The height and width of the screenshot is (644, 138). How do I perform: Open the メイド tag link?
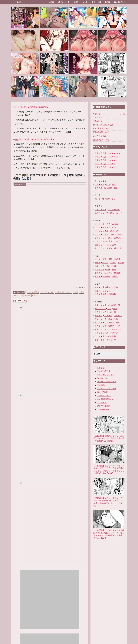click(x=97, y=235)
